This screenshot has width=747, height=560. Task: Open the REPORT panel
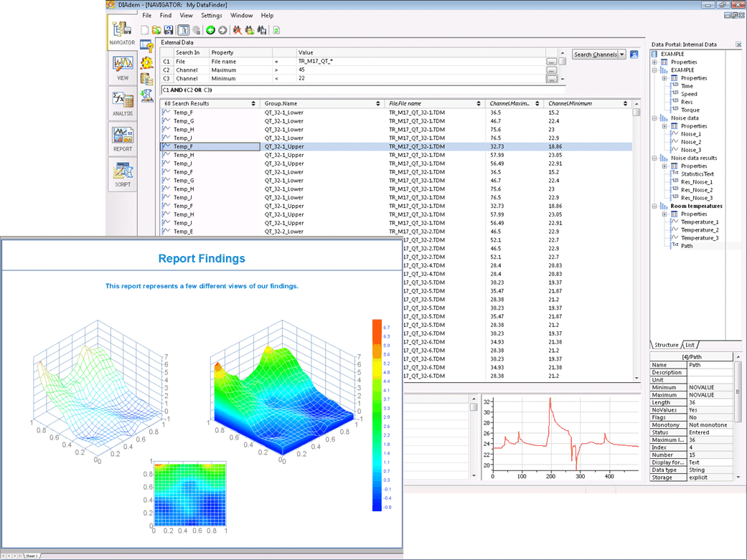122,139
